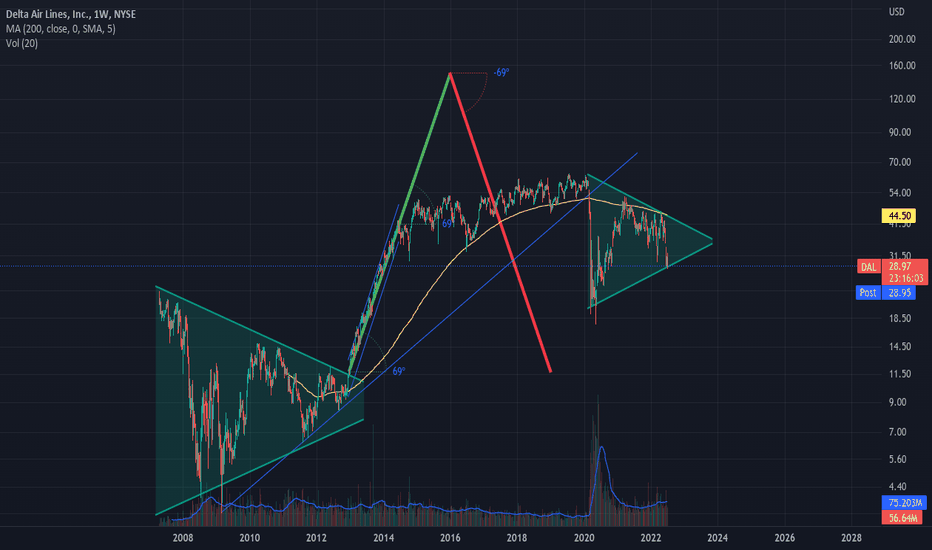Select the thick red downward projection line
This screenshot has width=932, height=550.
(x=500, y=222)
